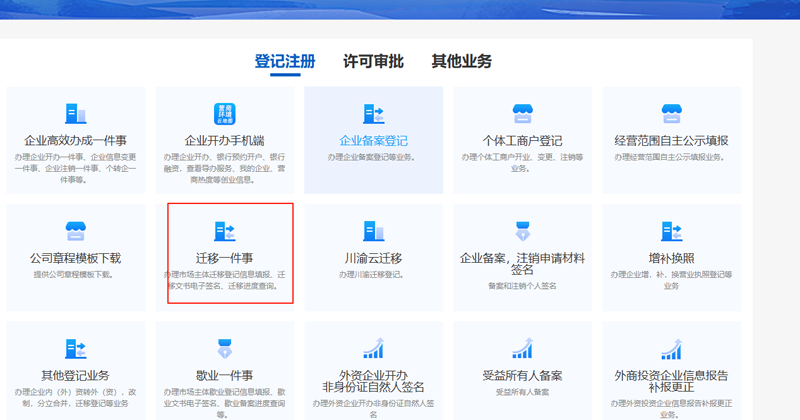Open the 川渝云迁移 title link

[373, 258]
